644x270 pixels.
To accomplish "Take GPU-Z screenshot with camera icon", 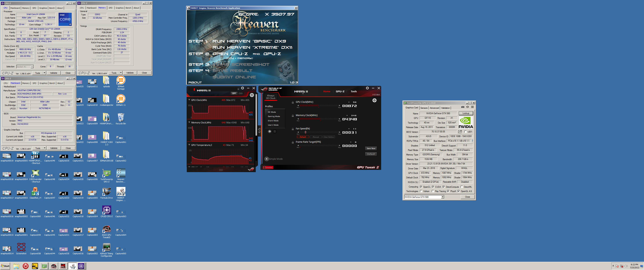I will tap(462, 107).
